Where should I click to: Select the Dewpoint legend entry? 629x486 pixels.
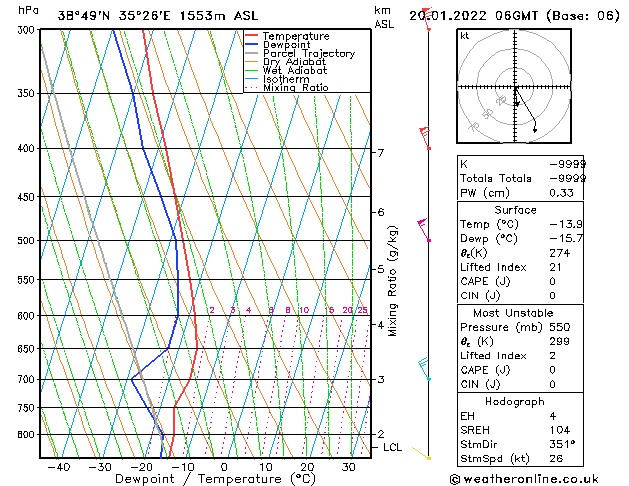[285, 45]
